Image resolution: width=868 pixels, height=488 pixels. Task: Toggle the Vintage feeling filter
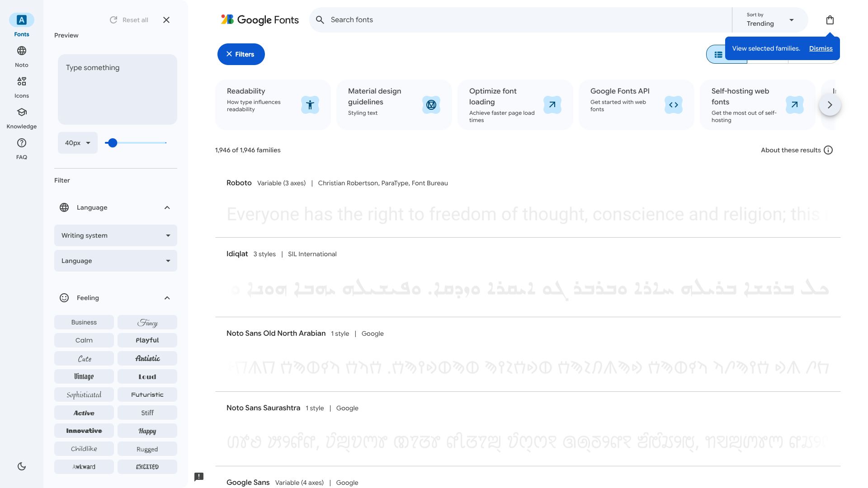coord(84,376)
